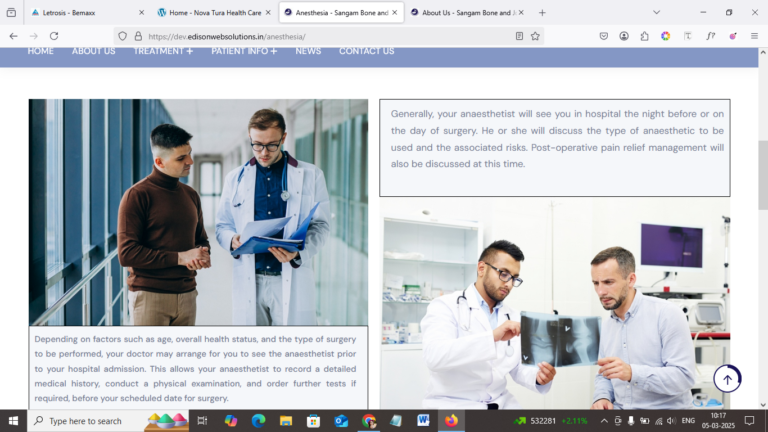The image size is (768, 432).
Task: Open Firefox application hamburger menu
Action: 754,36
